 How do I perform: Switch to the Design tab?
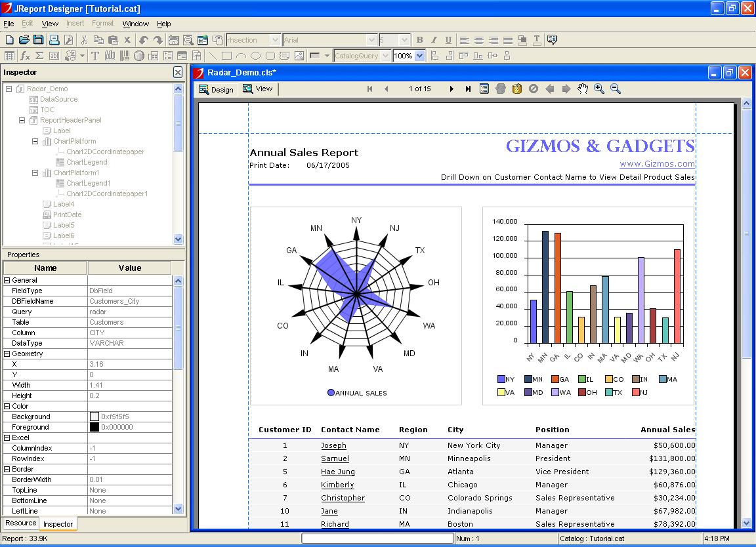(216, 89)
